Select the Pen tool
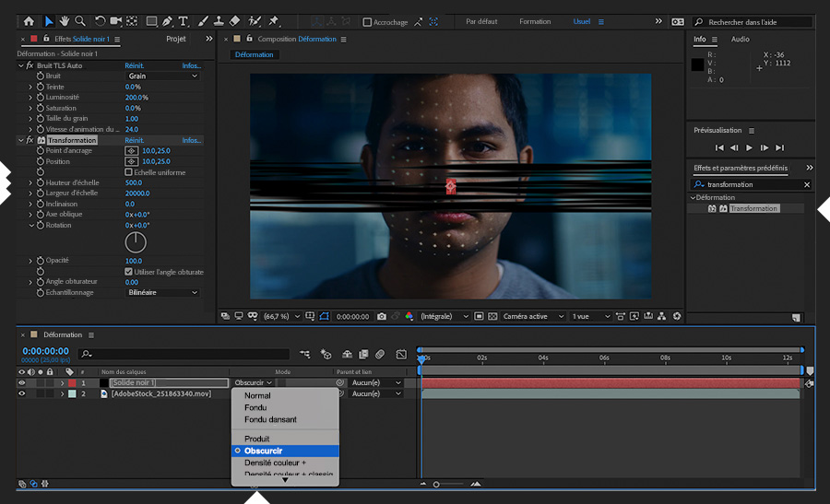Screen dimensions: 830x504 coord(167,20)
